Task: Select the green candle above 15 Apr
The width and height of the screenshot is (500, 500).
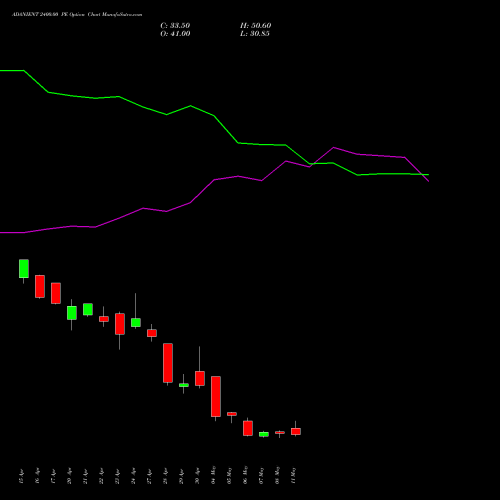Action: pos(24,268)
